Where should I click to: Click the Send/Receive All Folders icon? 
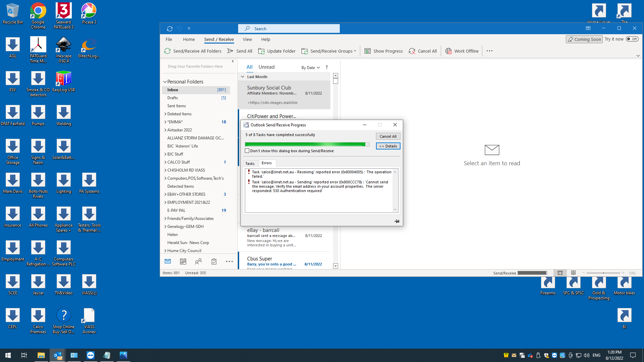167,51
